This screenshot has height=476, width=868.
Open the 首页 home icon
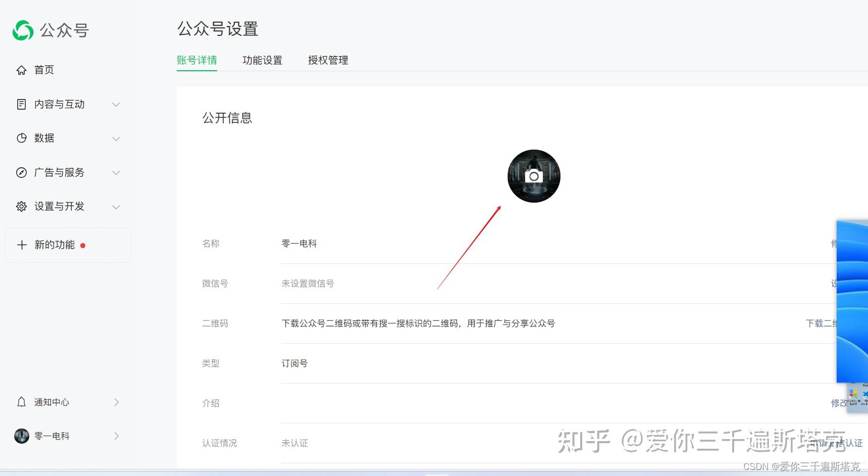21,70
